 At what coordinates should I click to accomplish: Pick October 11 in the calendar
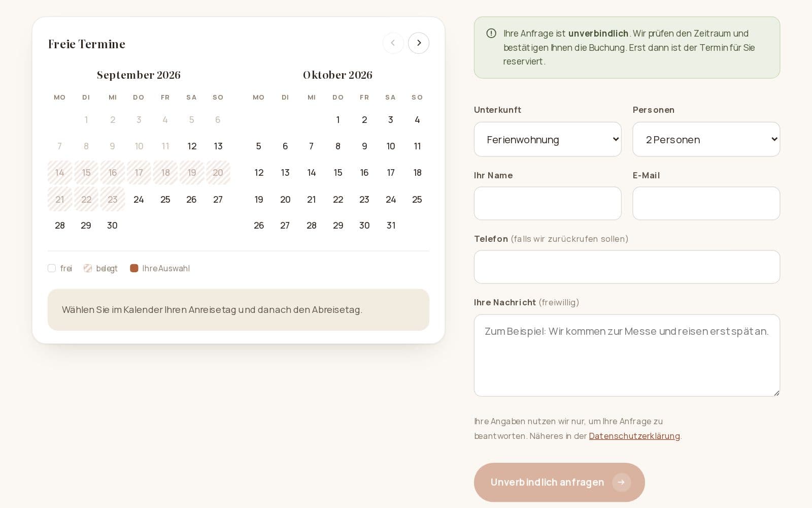(417, 146)
